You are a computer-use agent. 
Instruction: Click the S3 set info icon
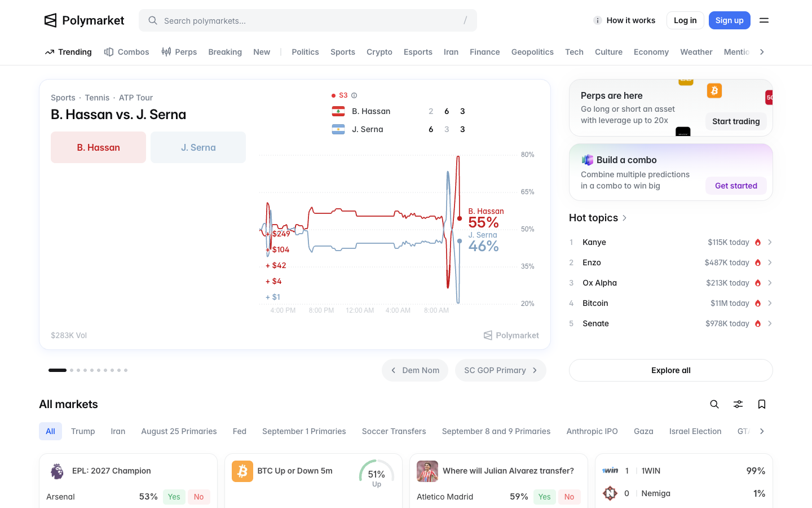354,95
